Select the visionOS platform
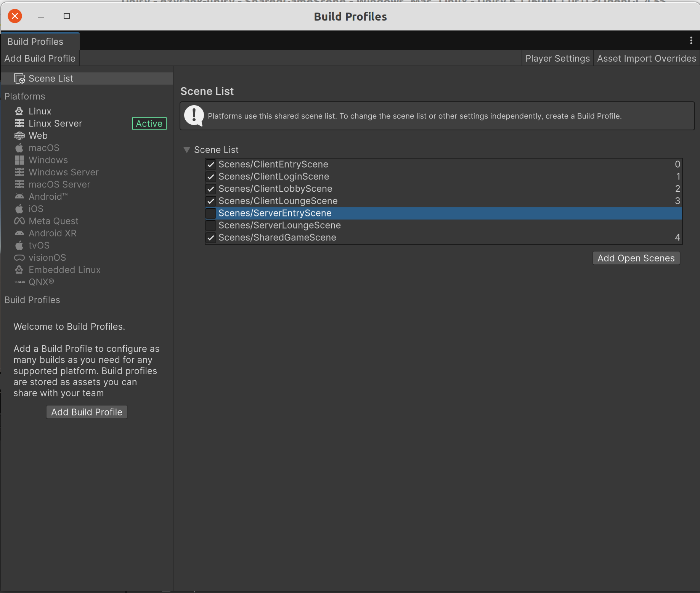The height and width of the screenshot is (593, 700). tap(47, 257)
